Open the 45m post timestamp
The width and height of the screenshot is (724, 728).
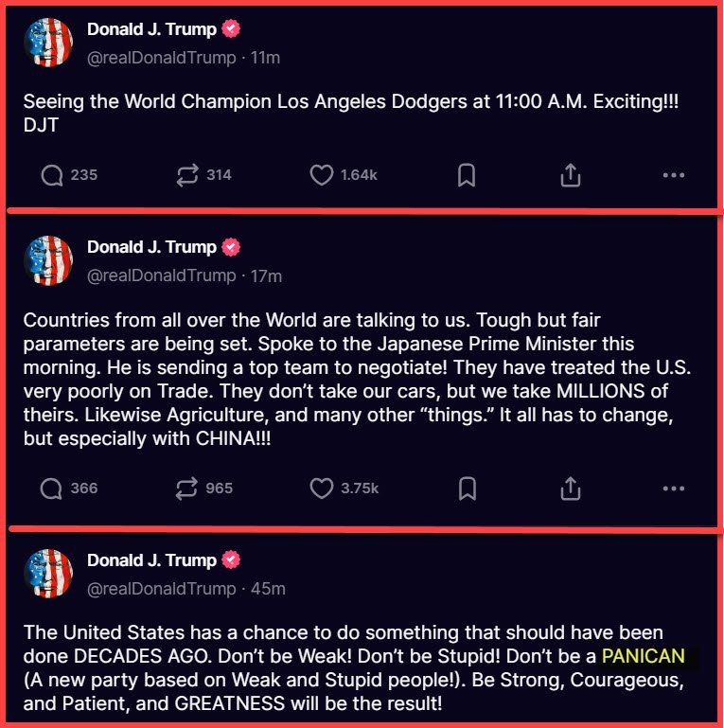(268, 589)
